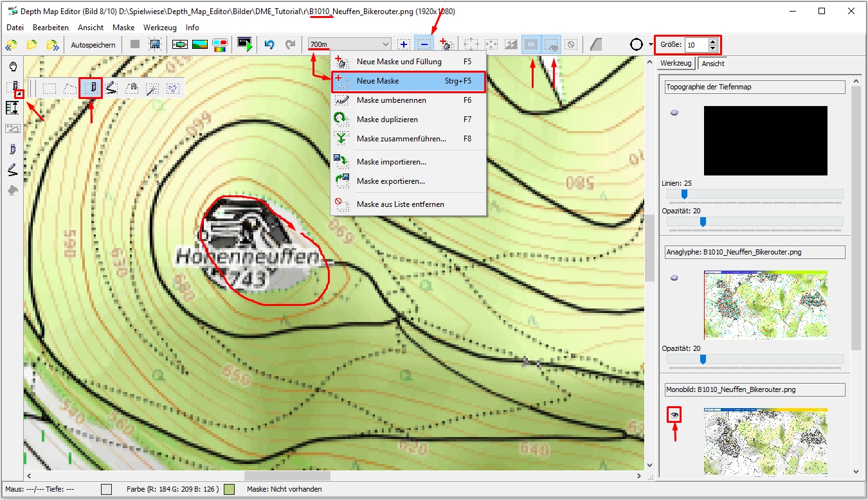Toggle Topographie der Tiefenmap visibility
Viewport: 868px width, 500px height.
pos(674,112)
